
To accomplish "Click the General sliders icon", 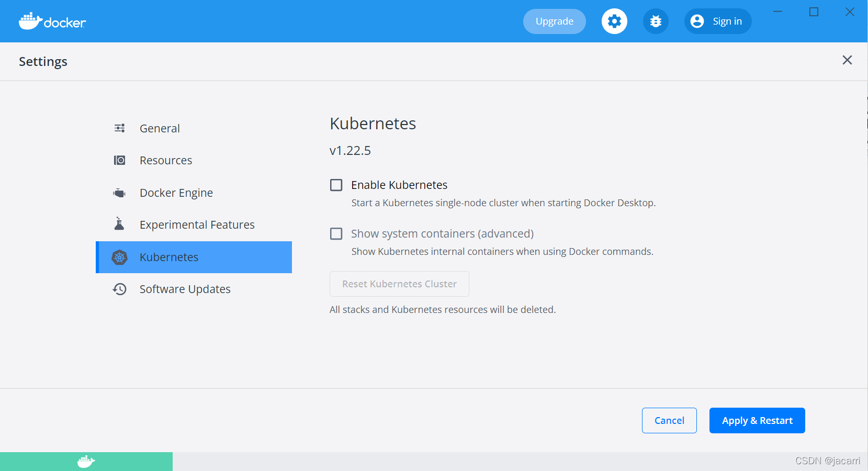I will click(119, 128).
